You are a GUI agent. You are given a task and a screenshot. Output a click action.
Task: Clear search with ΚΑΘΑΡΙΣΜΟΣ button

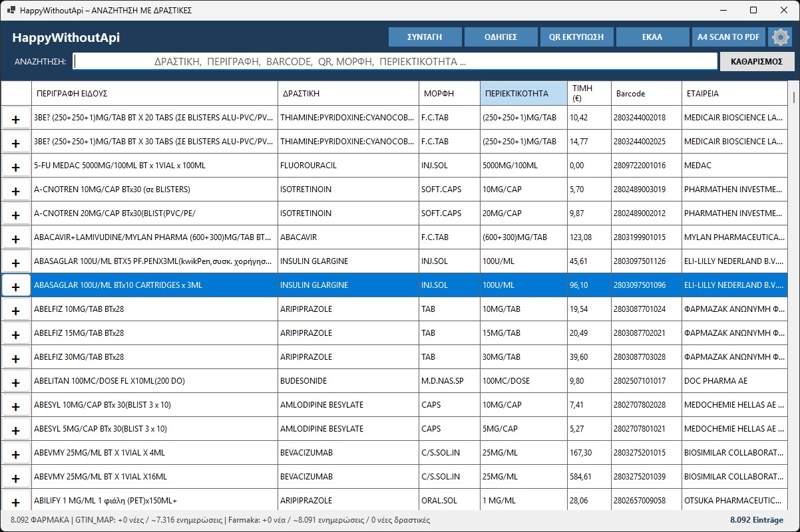757,61
